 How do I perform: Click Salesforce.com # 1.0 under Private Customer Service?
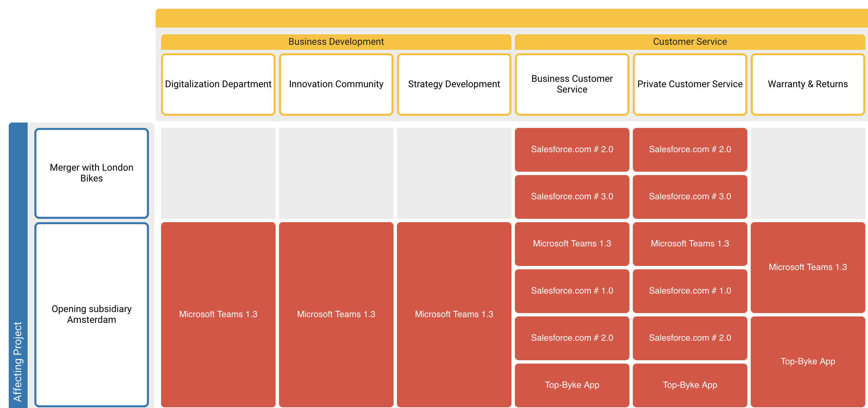pyautogui.click(x=690, y=291)
